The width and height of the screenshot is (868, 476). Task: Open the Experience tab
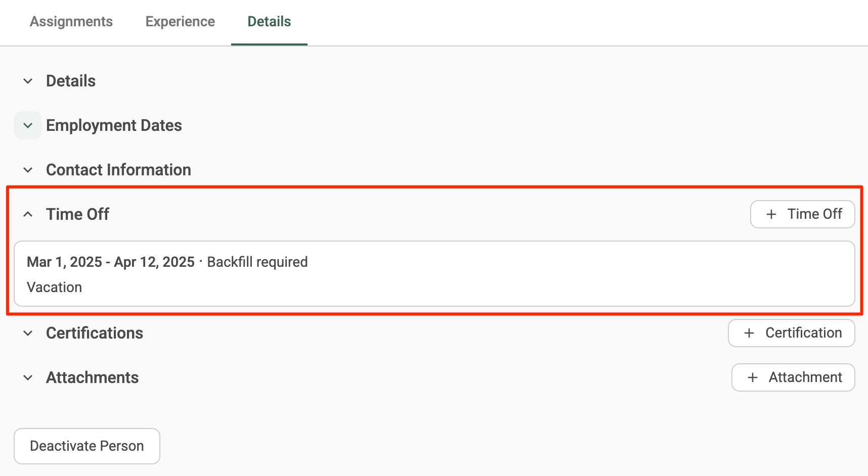point(180,22)
